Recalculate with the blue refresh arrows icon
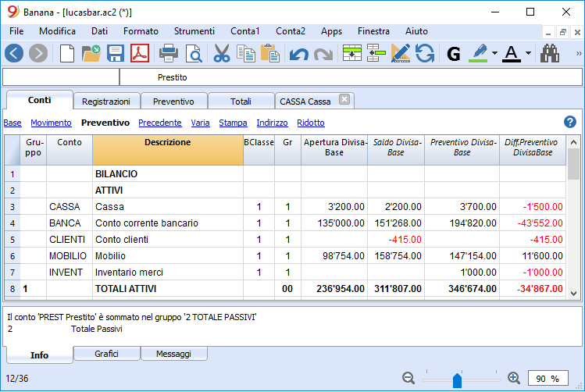 (425, 53)
